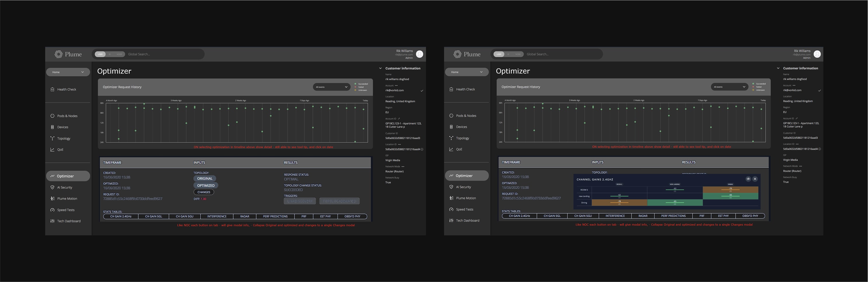Select USER search mode, screen without popup
This screenshot has width=868, height=282.
coord(100,54)
